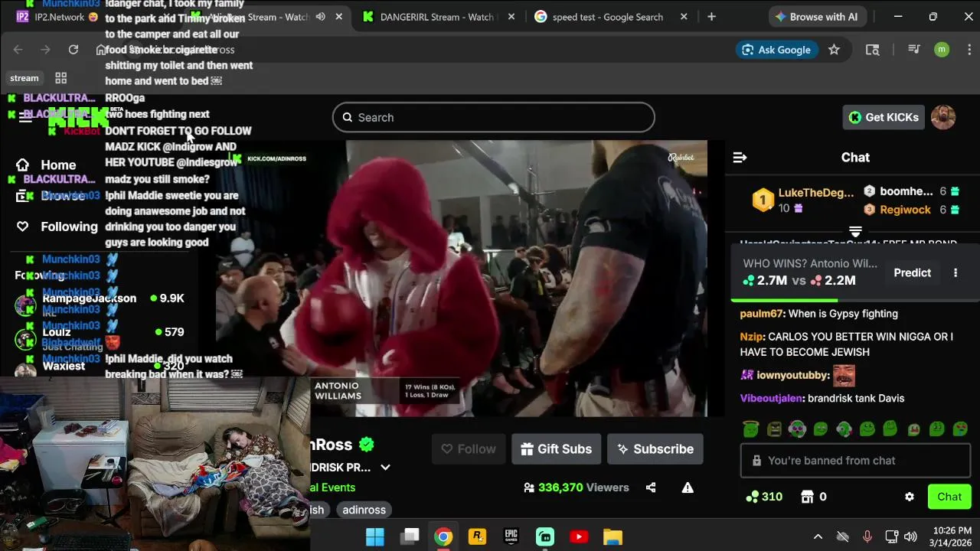Open Rockstar Games Launcher from taskbar

pyautogui.click(x=477, y=536)
